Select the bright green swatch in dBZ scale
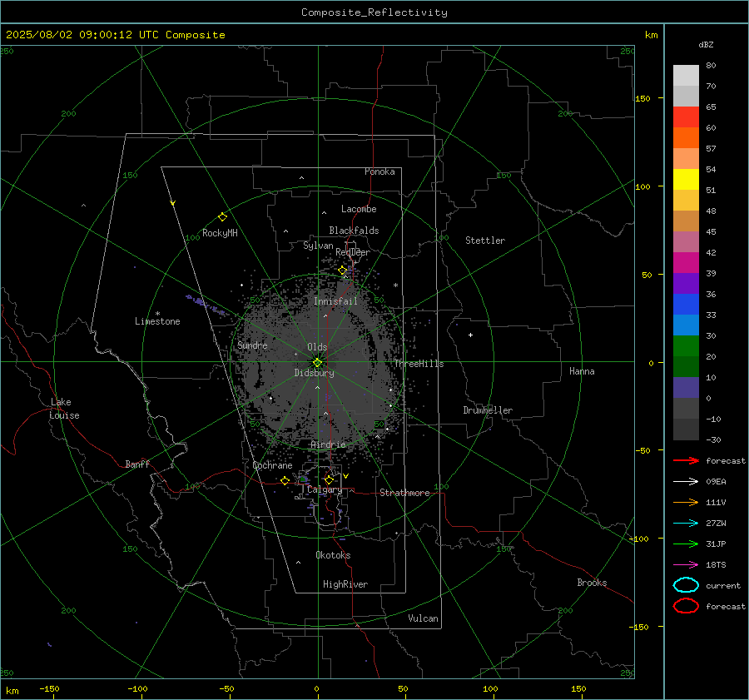 pyautogui.click(x=686, y=346)
